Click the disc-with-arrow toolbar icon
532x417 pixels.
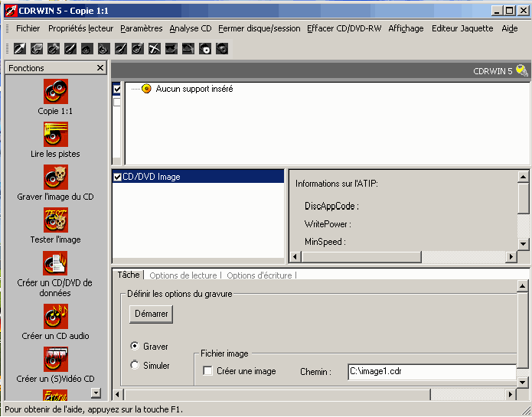click(x=19, y=49)
